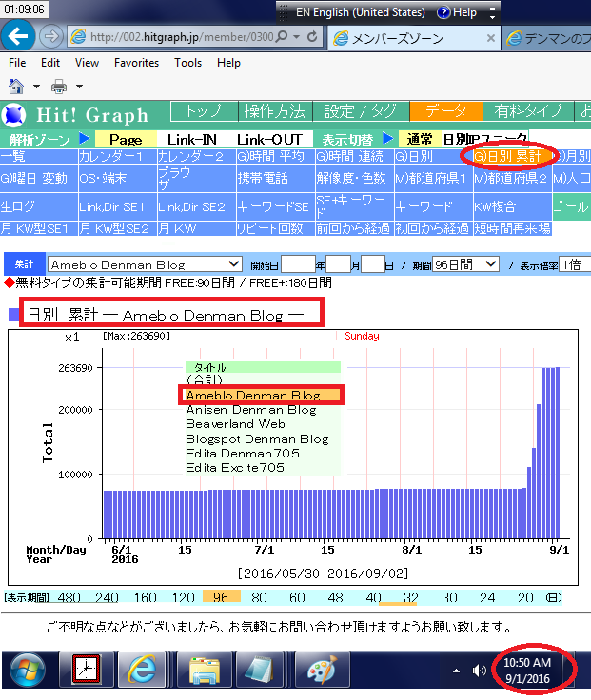Open Internet Explorer from the taskbar

click(142, 670)
